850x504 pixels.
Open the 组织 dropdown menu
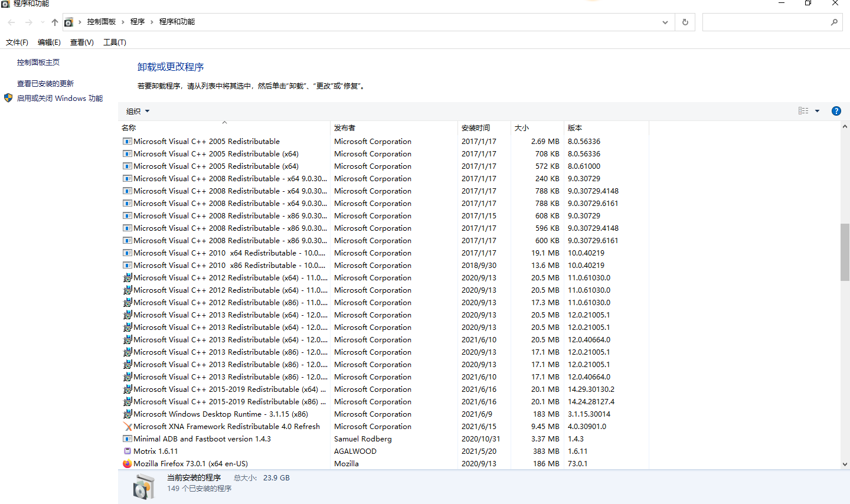[x=138, y=111]
